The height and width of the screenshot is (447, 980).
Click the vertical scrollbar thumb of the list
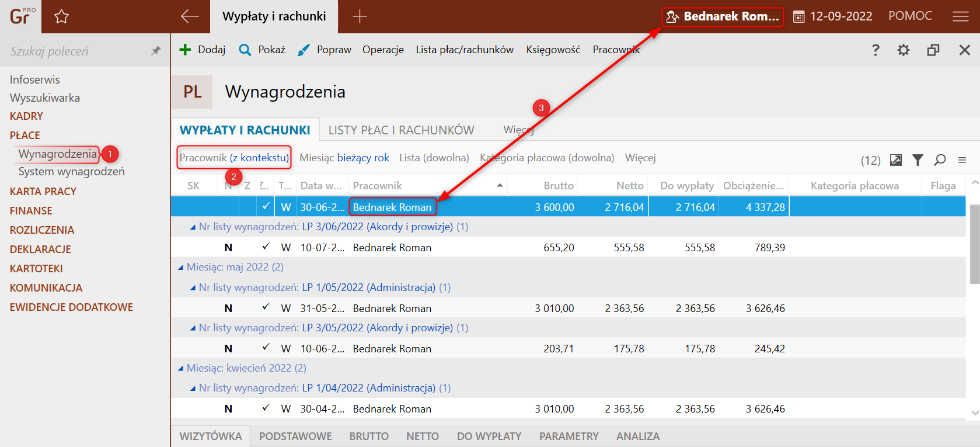pos(975,244)
